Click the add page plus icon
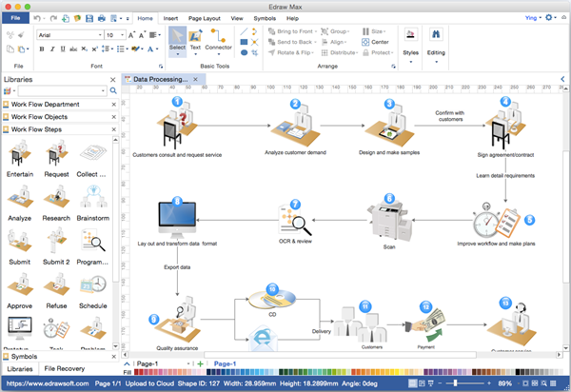This screenshot has height=392, width=571. [200, 363]
